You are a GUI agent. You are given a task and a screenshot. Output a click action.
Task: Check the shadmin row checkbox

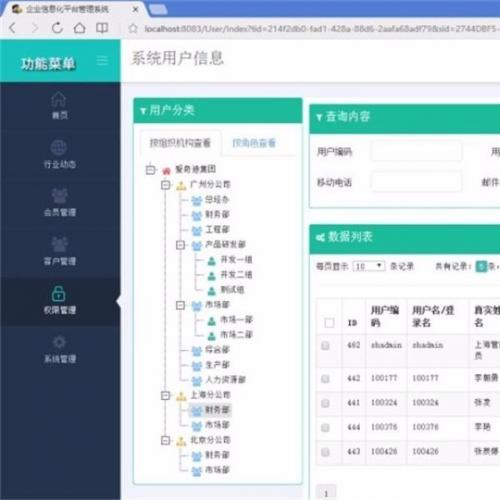point(325,346)
